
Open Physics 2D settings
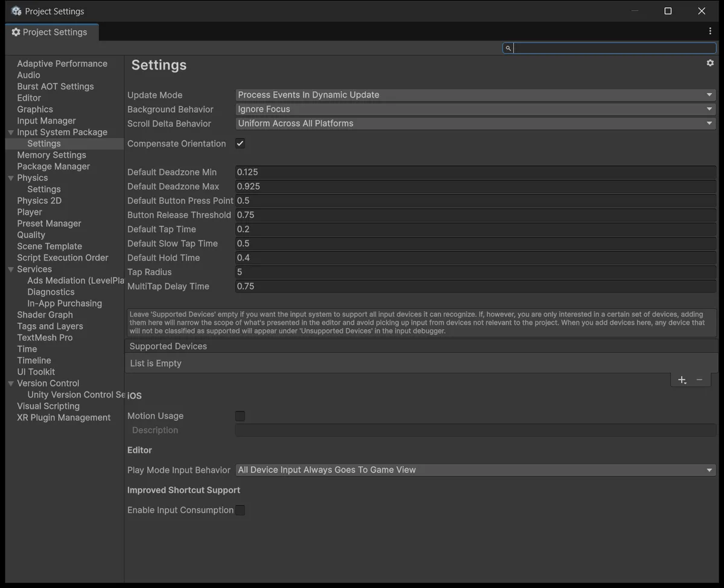(x=39, y=201)
